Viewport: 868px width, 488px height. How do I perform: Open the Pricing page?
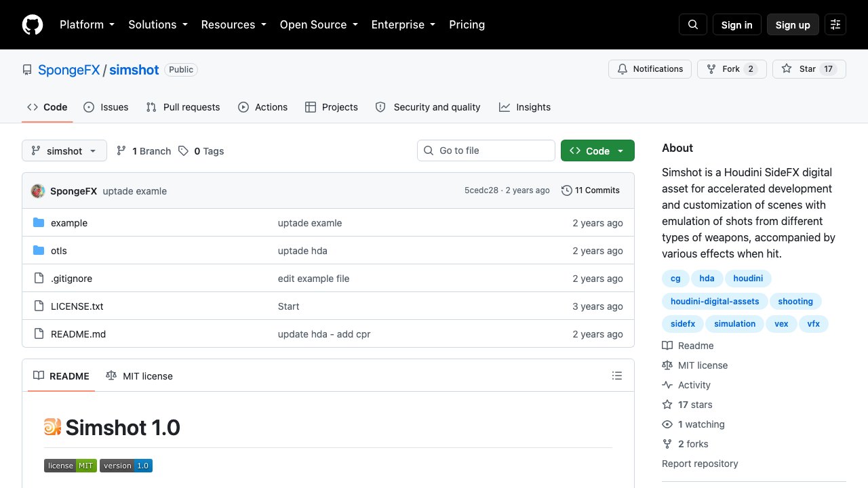[x=467, y=24]
